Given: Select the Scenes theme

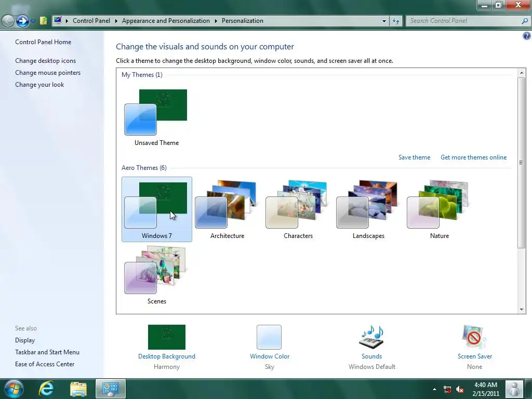Looking at the screenshot, I should pyautogui.click(x=157, y=275).
